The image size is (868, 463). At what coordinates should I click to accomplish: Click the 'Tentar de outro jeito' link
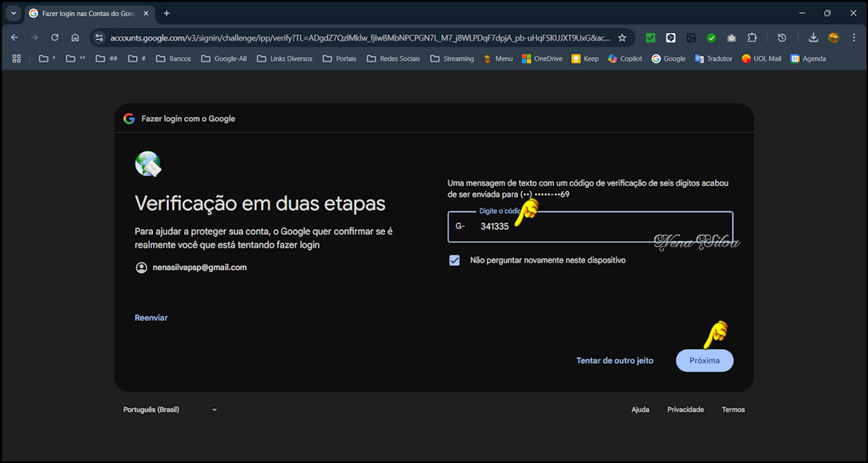pyautogui.click(x=614, y=360)
